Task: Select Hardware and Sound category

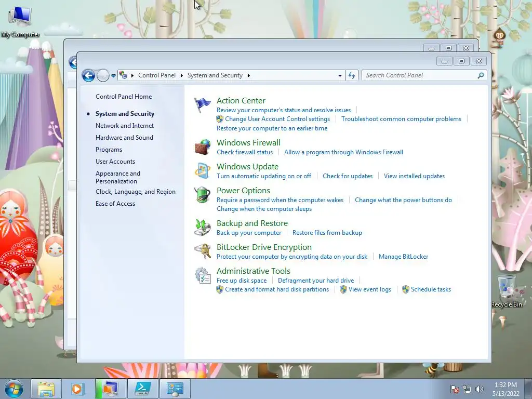Action: click(x=124, y=137)
